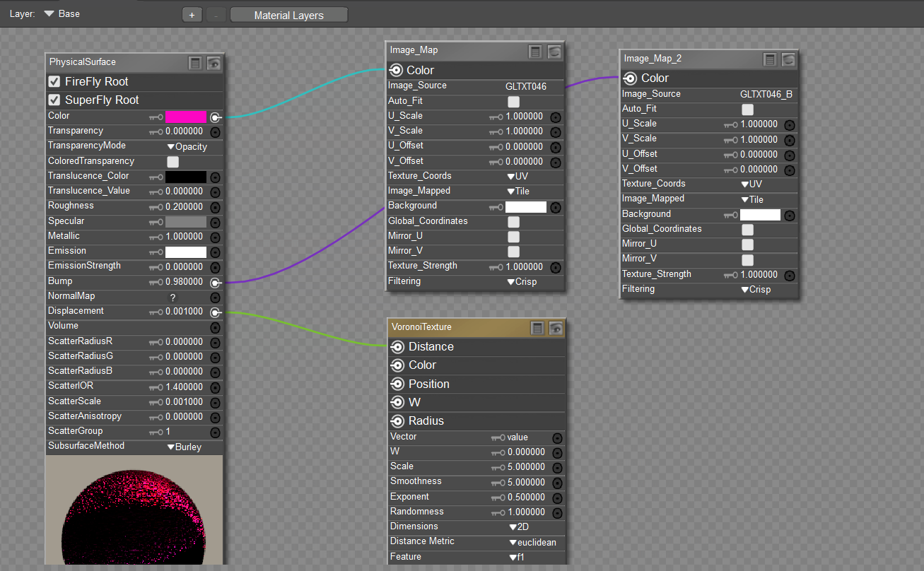This screenshot has height=571, width=924.
Task: Open the Image_Map node options icon
Action: point(536,51)
